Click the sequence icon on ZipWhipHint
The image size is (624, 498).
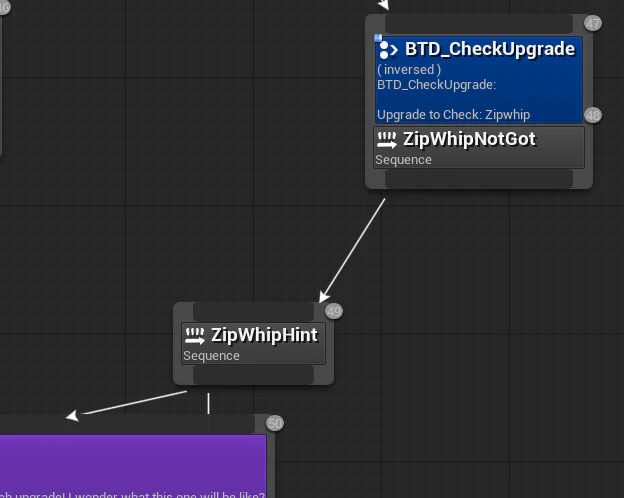tap(195, 336)
